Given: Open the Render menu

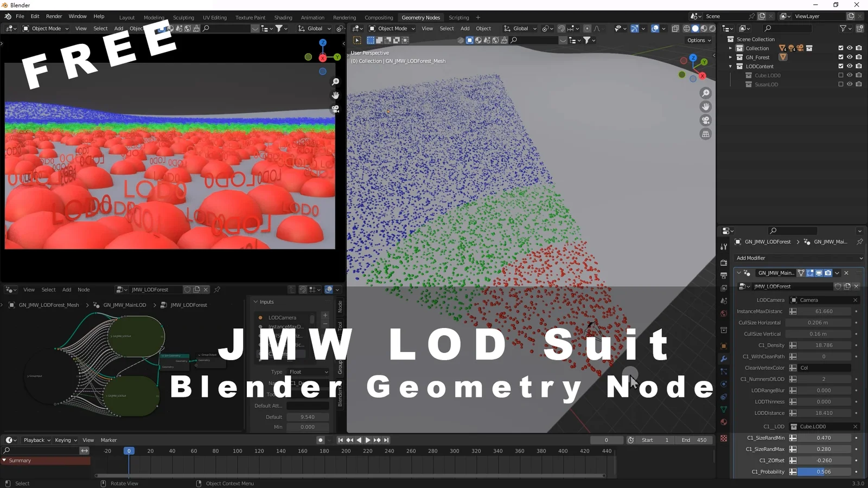Looking at the screenshot, I should [54, 16].
